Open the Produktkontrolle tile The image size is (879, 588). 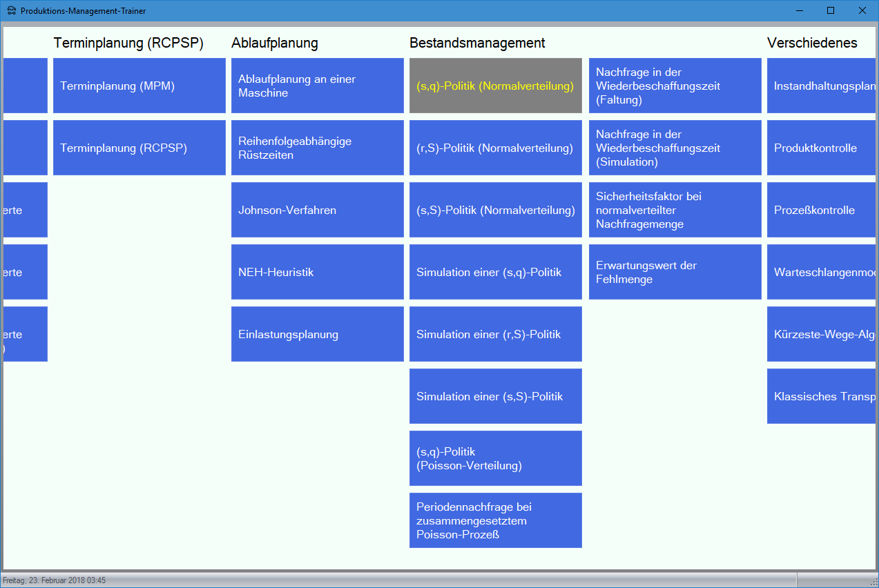[x=820, y=148]
